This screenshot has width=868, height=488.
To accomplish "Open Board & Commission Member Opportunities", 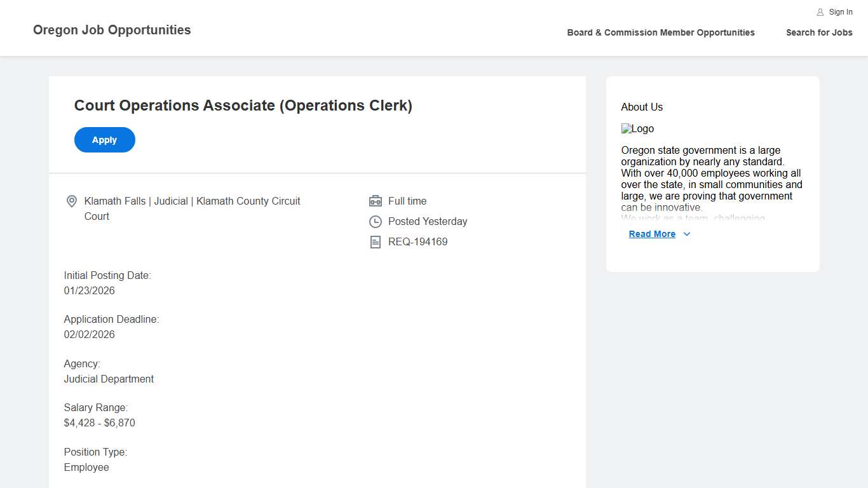I will pyautogui.click(x=661, y=32).
